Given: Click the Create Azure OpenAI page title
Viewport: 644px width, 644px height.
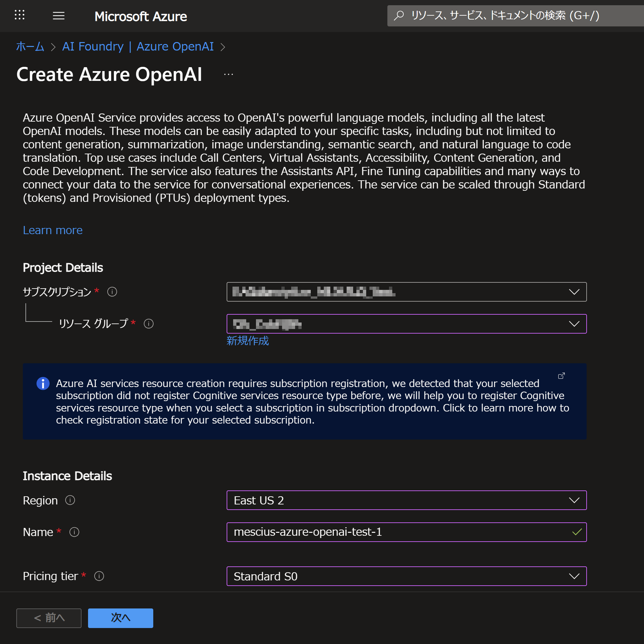Looking at the screenshot, I should coord(109,74).
